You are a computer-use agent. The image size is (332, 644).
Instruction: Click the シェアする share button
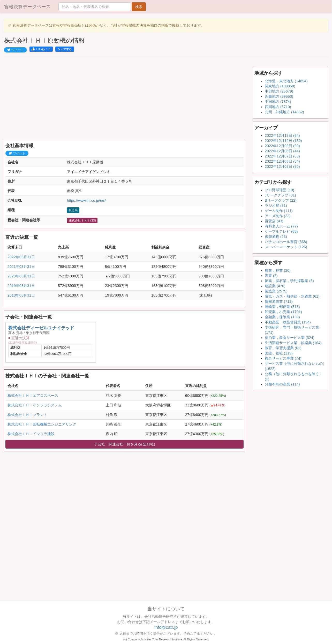coord(65,49)
